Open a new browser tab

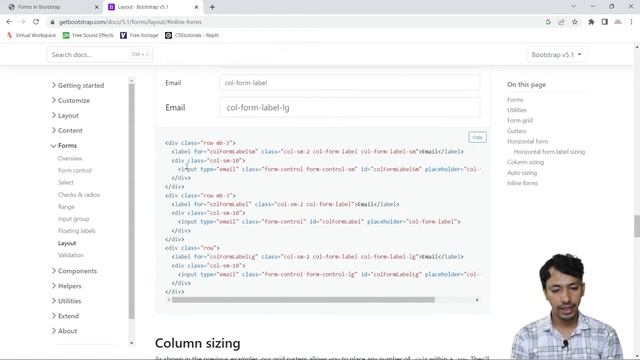click(x=212, y=7)
